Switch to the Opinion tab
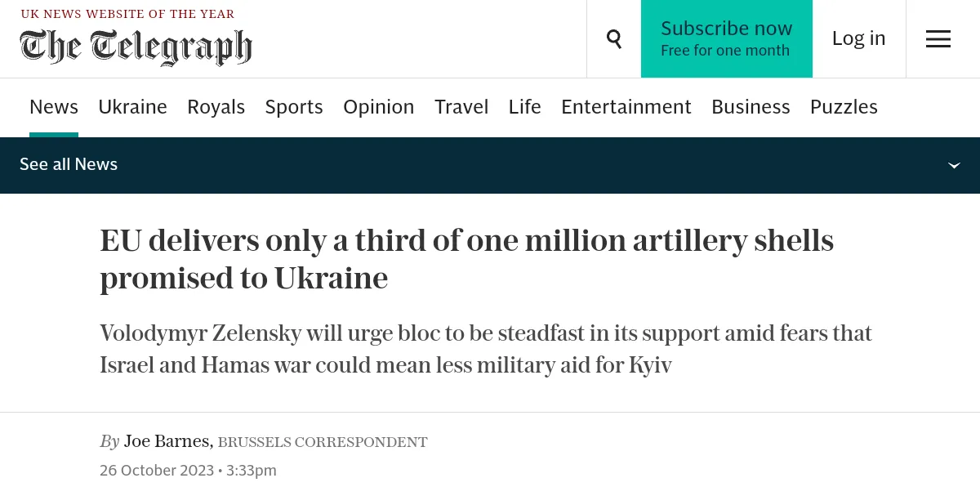 click(x=378, y=107)
